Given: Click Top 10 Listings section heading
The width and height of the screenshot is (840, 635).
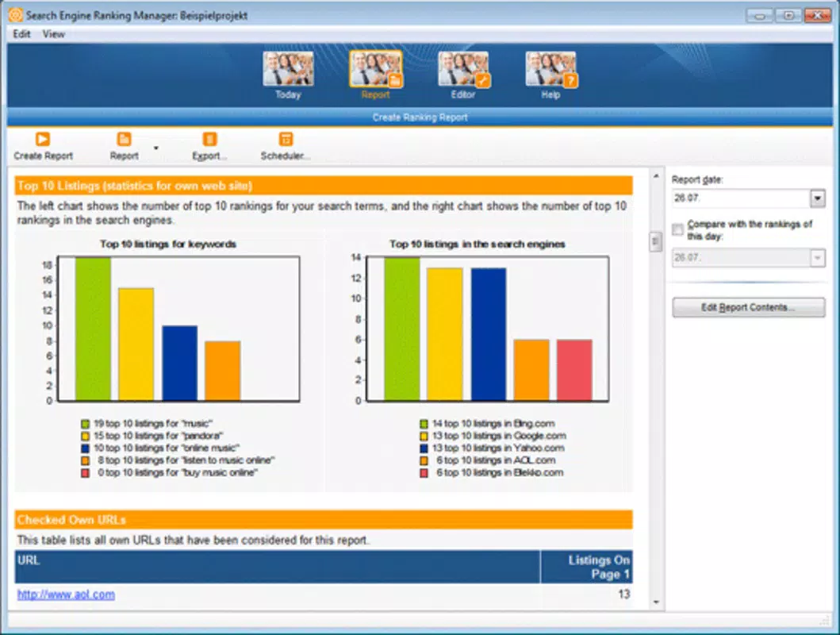Looking at the screenshot, I should pyautogui.click(x=135, y=186).
